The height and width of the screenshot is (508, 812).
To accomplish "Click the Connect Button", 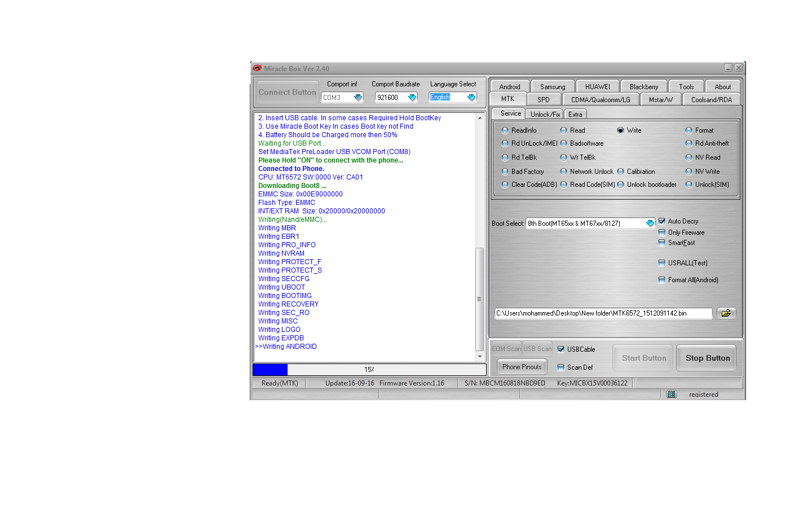I will pos(287,92).
